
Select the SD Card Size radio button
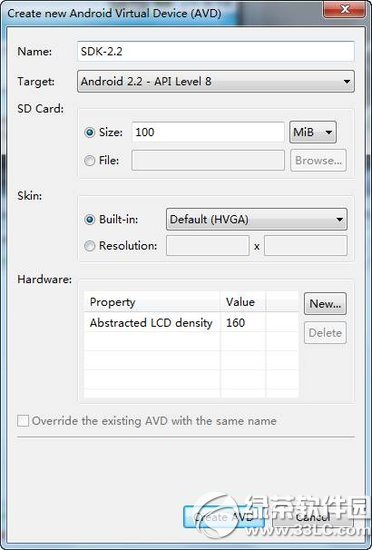(x=90, y=132)
